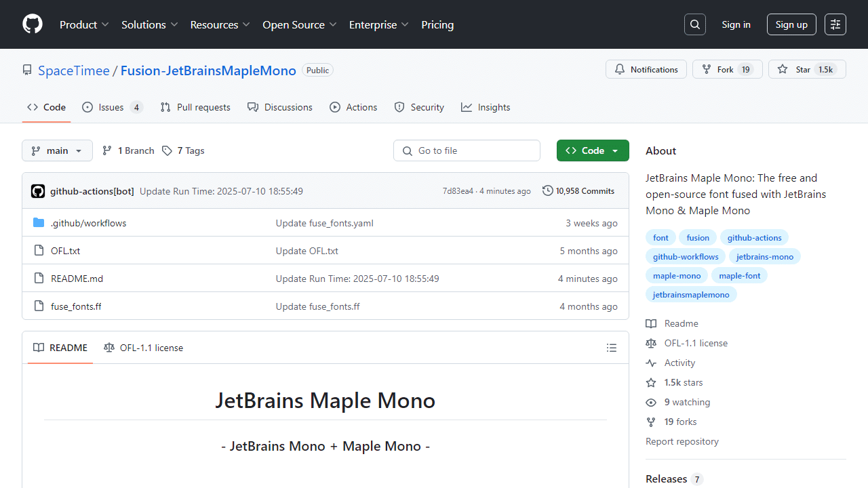The width and height of the screenshot is (868, 488).
Task: Click the 'maple-mono' topic tag
Action: tap(677, 276)
